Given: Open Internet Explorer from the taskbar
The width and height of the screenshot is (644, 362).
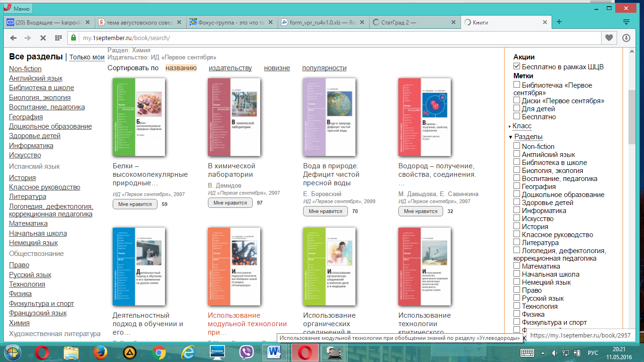Looking at the screenshot, I should point(188,352).
